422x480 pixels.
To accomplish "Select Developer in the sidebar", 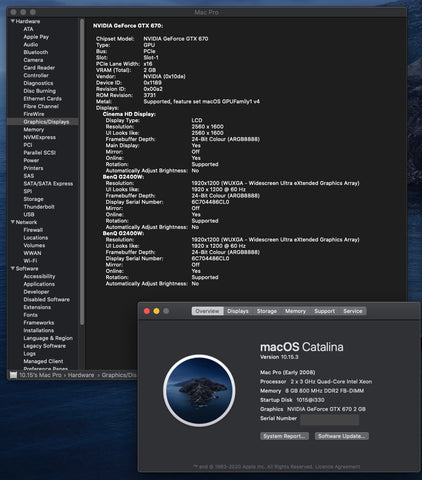I will click(36, 292).
